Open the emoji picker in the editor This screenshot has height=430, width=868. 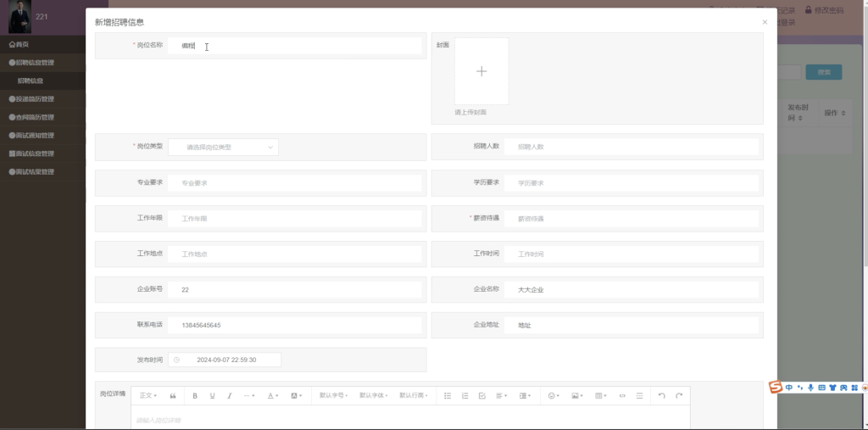tap(554, 395)
